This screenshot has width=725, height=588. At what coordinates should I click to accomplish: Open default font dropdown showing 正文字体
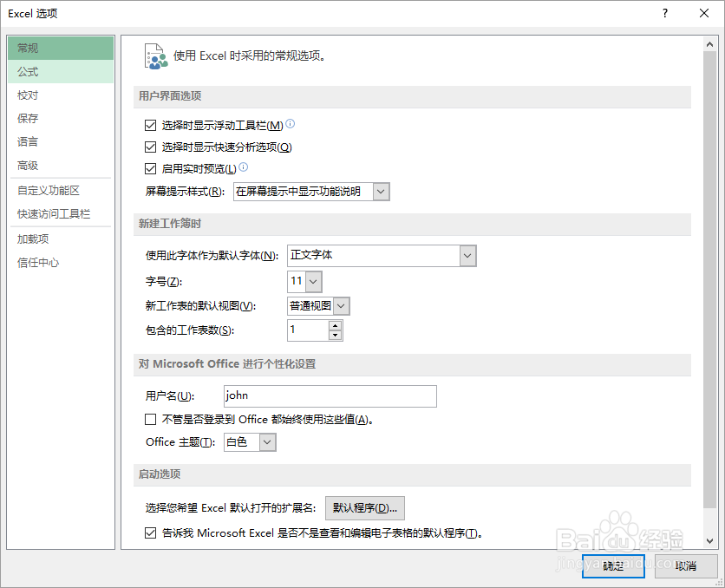[x=467, y=256]
